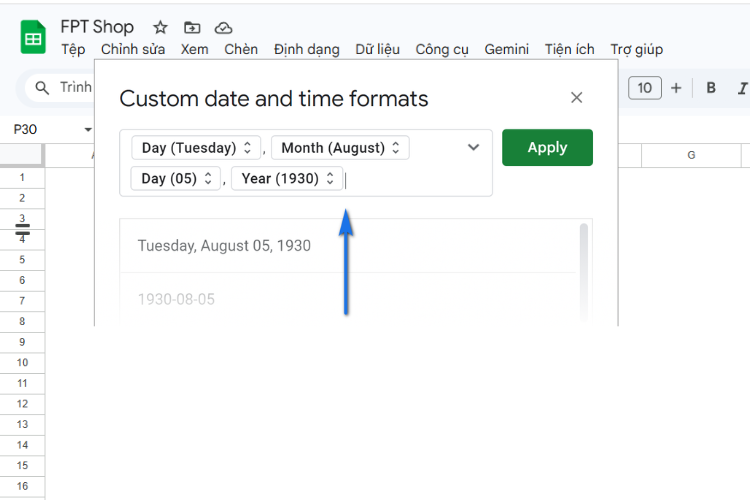Click the search magnifier icon in toolbar
This screenshot has height=500, width=750.
[x=42, y=88]
